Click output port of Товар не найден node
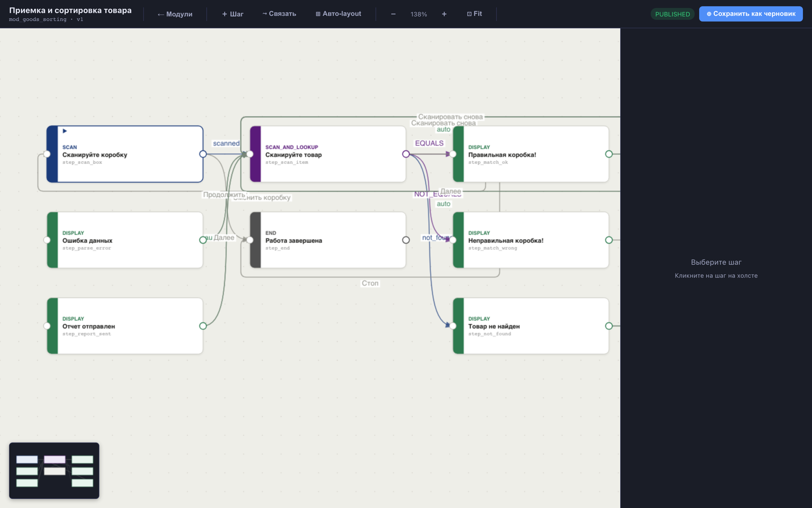Image resolution: width=812 pixels, height=508 pixels. pos(609,326)
